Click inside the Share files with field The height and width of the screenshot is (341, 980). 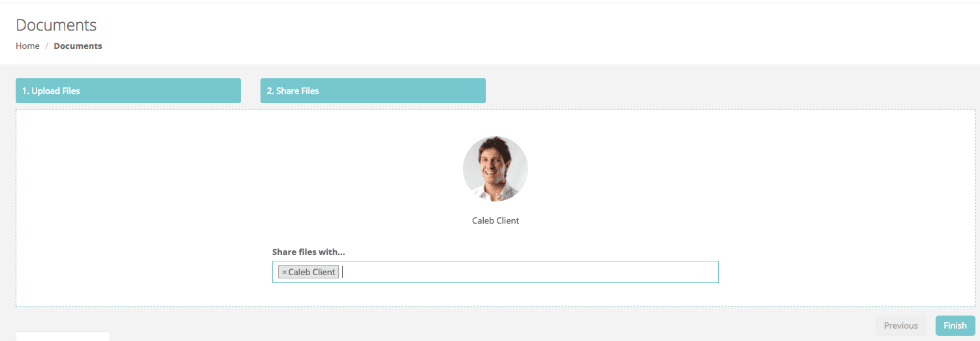coord(496,272)
